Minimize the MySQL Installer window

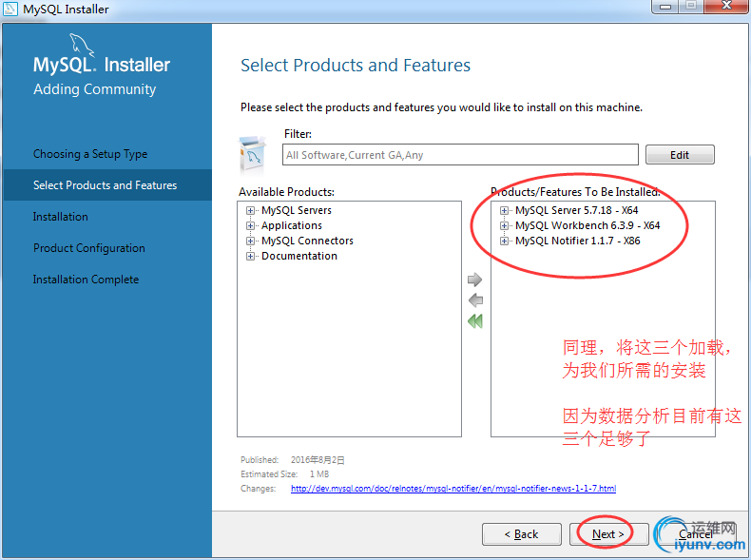click(x=665, y=7)
